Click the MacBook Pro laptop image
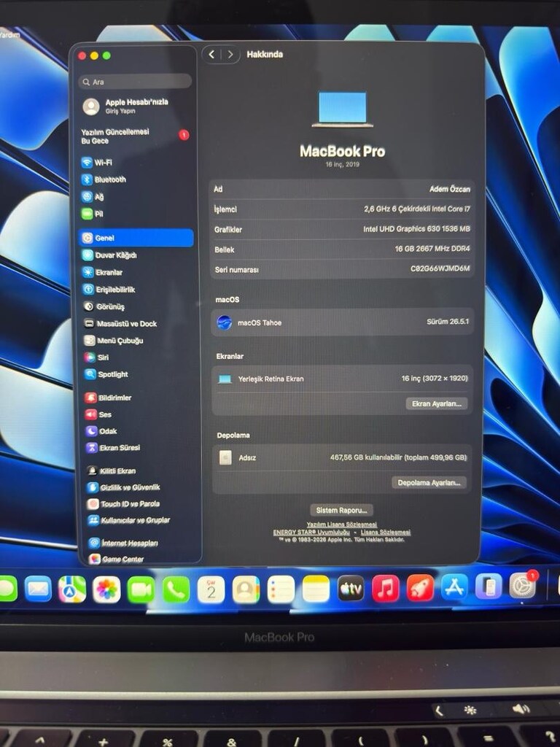The height and width of the screenshot is (747, 560). (x=342, y=109)
